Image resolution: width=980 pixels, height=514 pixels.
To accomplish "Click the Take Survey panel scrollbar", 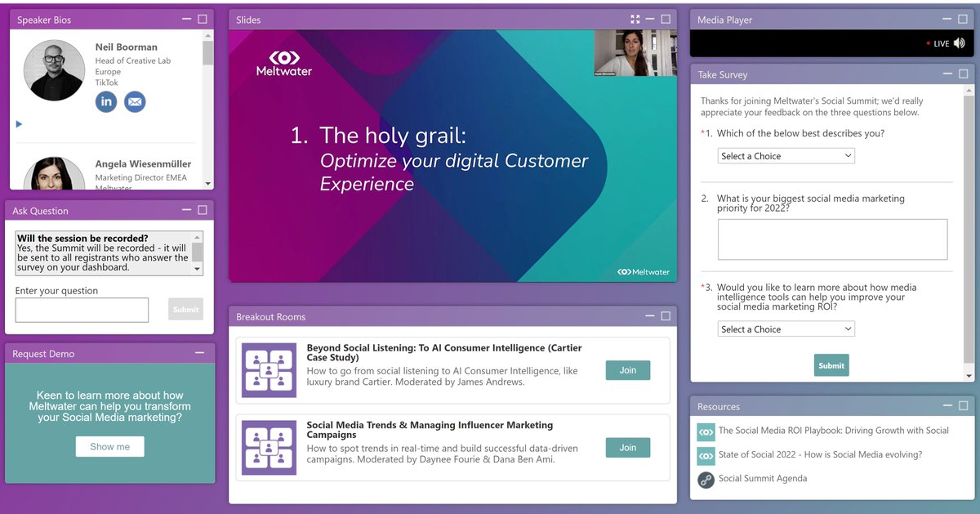I will pyautogui.click(x=969, y=228).
